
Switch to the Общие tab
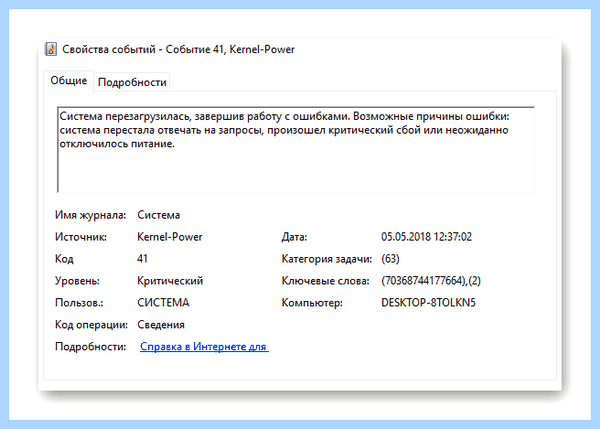pos(68,81)
